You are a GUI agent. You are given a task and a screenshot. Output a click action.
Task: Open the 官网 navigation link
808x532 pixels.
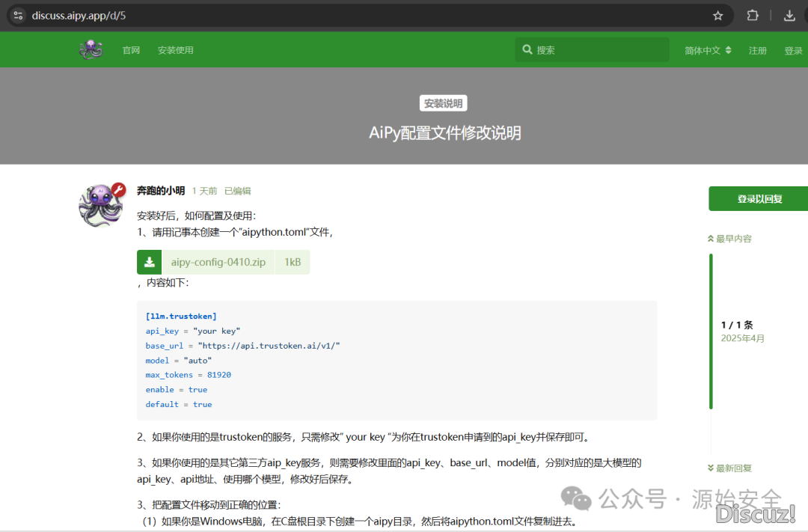[131, 50]
